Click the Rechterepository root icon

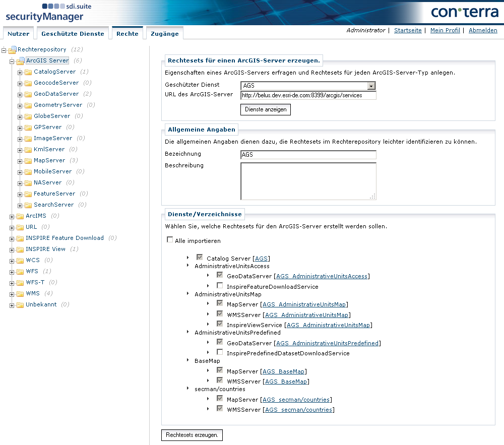point(13,50)
